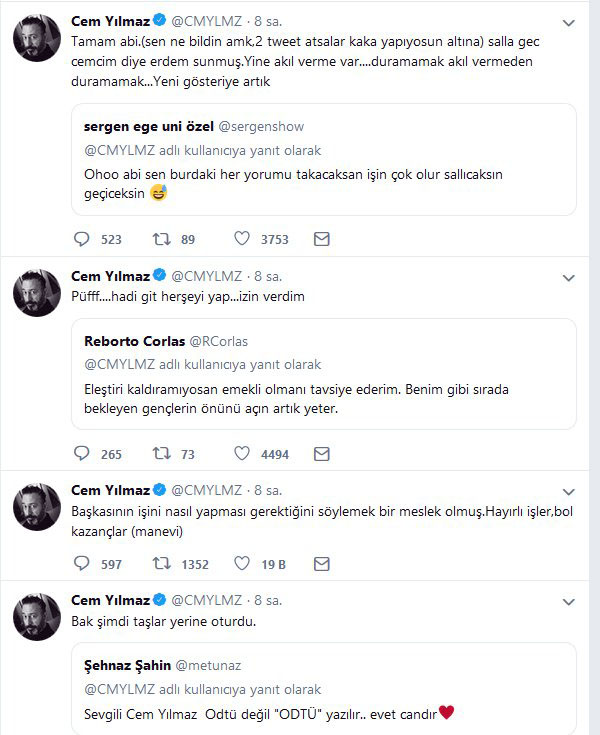The height and width of the screenshot is (735, 600).
Task: Open @sergenshow profile handle link
Action: (x=260, y=128)
